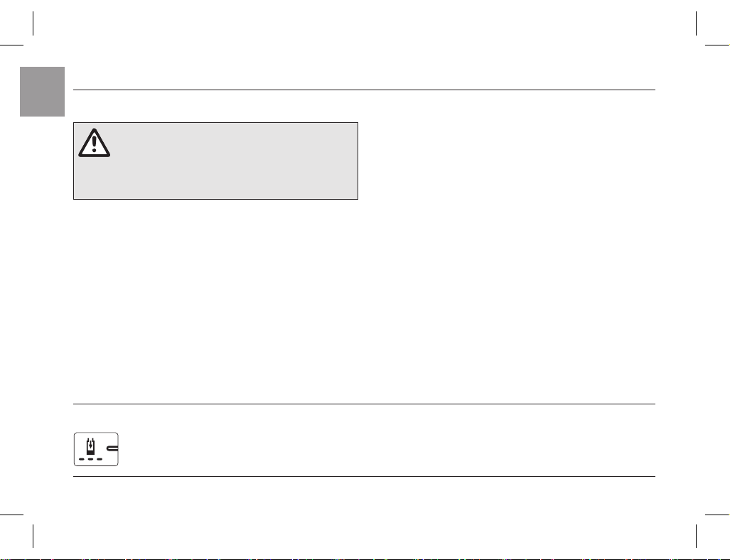Viewport: 730px width, 560px height.
Task: Select the top-right horizontal crop mark
Action: (x=717, y=45)
